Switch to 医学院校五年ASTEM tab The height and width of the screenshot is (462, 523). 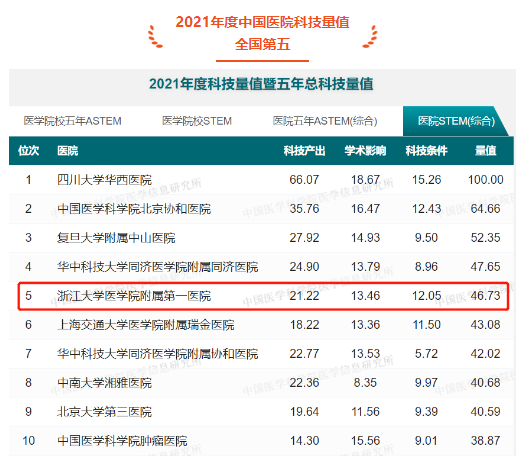click(x=72, y=121)
